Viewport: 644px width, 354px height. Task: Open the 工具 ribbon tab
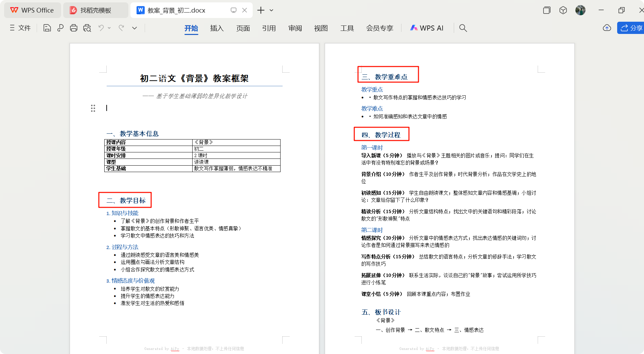[347, 28]
